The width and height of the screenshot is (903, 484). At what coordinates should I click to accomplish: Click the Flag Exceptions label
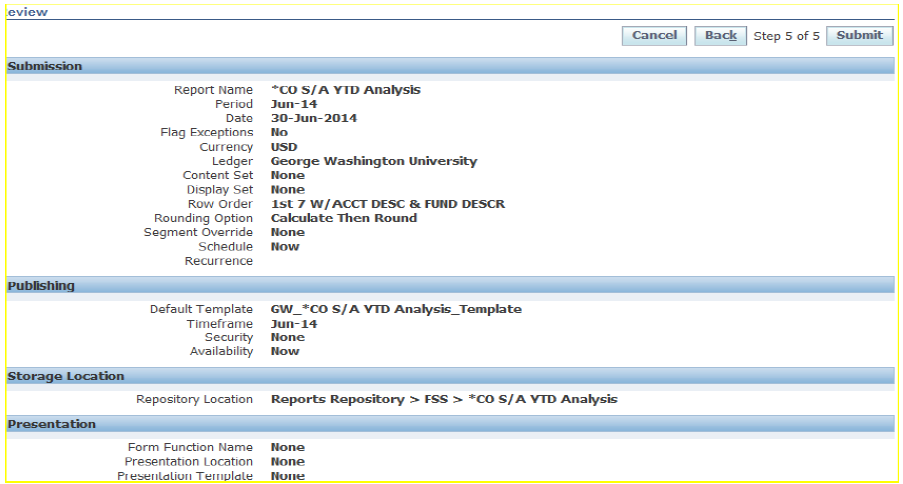(x=206, y=133)
